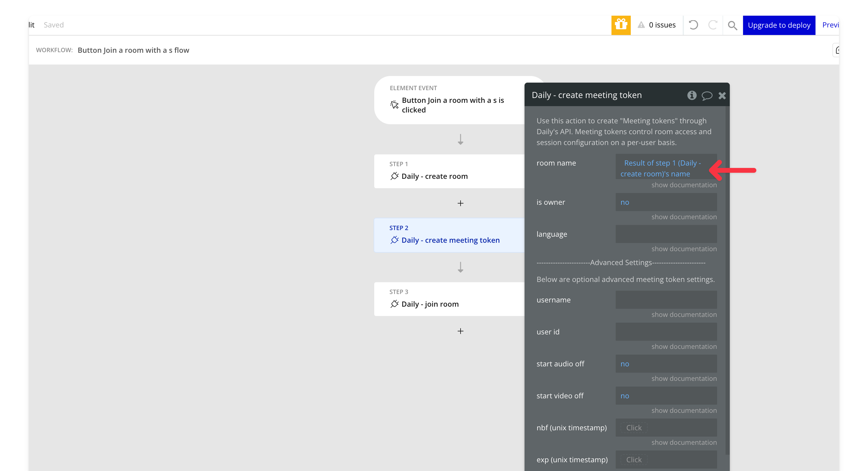Click the info icon in token panel

pos(691,95)
